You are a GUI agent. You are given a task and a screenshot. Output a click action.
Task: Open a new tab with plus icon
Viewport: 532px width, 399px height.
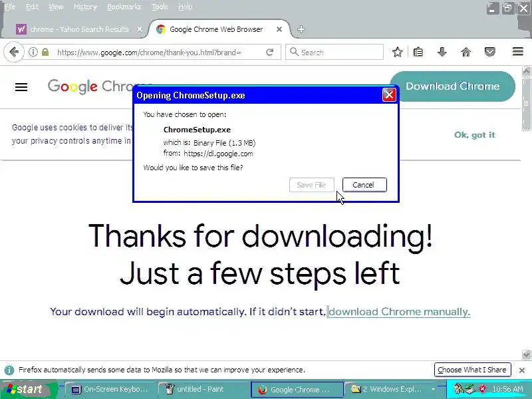point(301,29)
